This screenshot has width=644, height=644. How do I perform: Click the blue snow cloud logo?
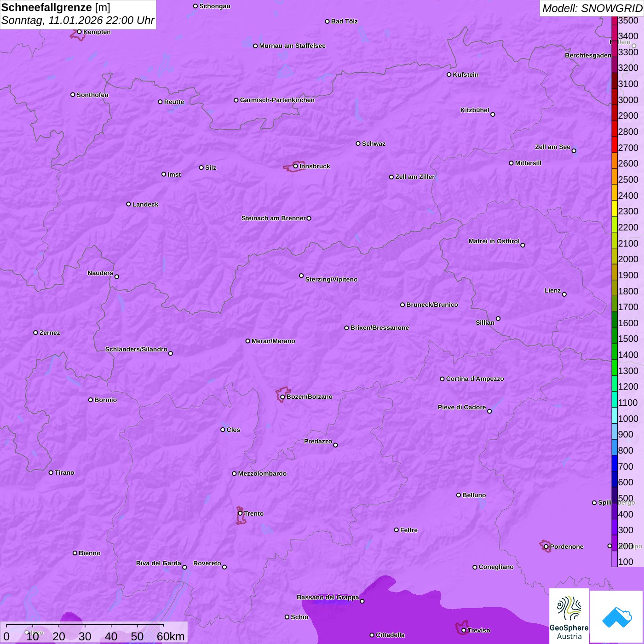[x=616, y=617]
